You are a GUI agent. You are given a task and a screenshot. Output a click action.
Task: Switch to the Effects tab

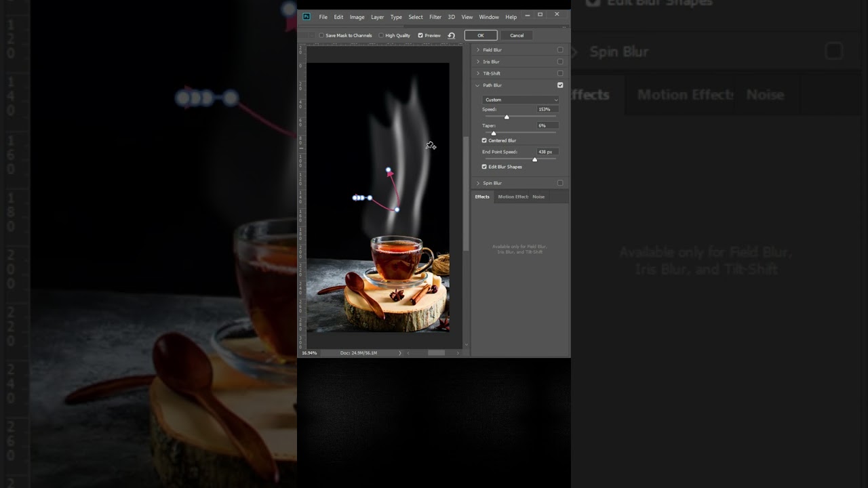(482, 197)
